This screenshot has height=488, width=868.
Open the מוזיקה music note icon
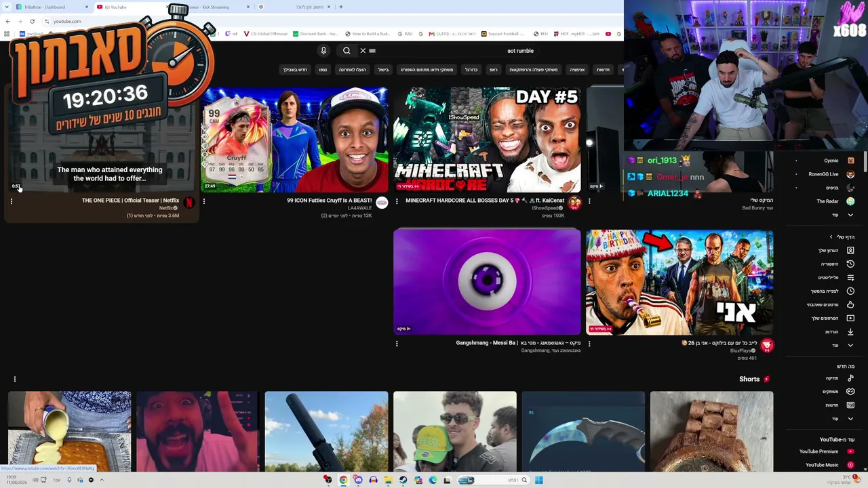click(x=850, y=378)
